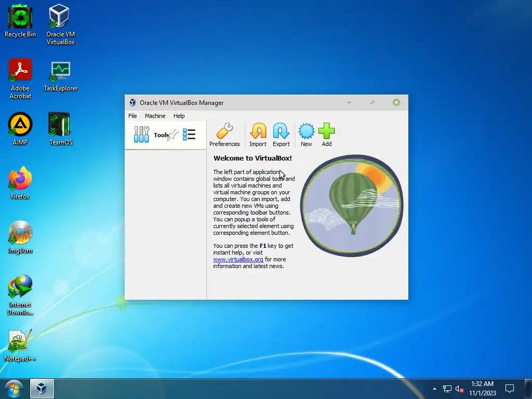Close the VirtualBox Manager window
The height and width of the screenshot is (399, 532).
[396, 102]
